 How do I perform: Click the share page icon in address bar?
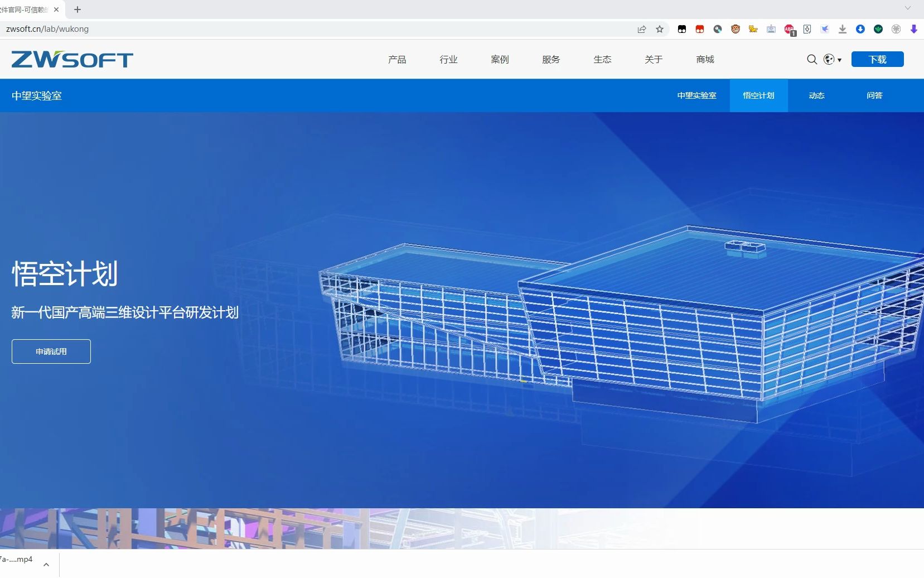pos(642,29)
